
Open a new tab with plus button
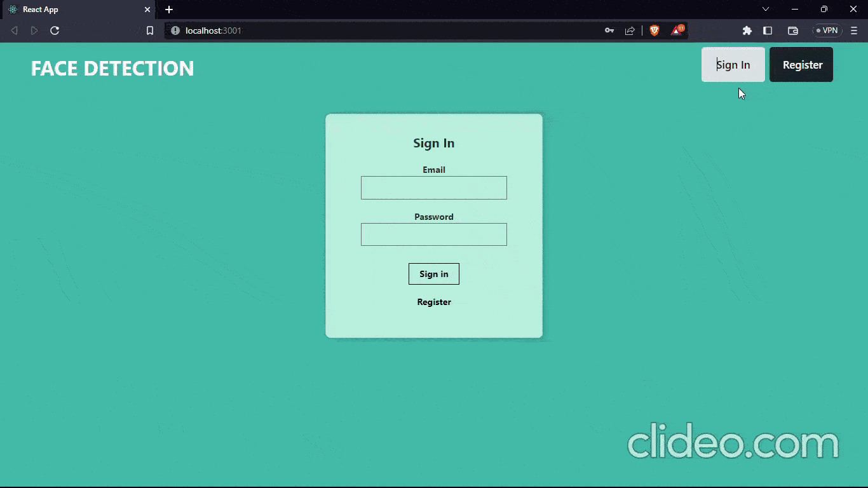pyautogui.click(x=169, y=10)
